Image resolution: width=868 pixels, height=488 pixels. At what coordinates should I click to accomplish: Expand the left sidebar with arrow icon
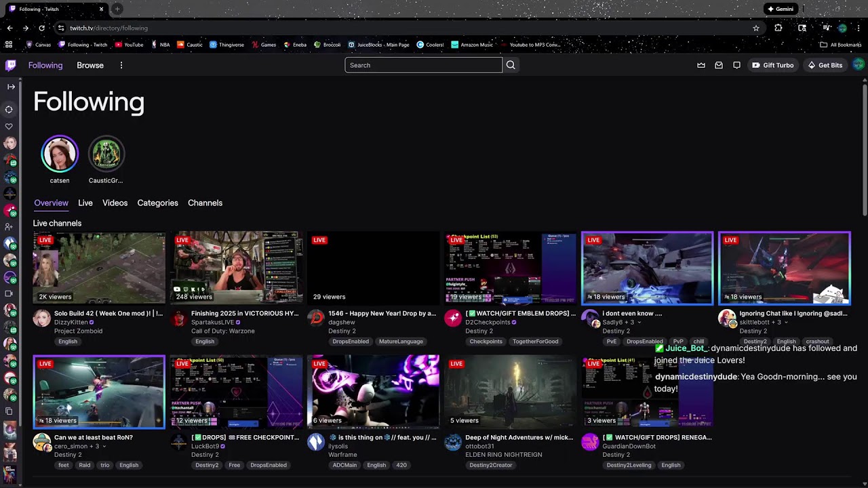(11, 87)
